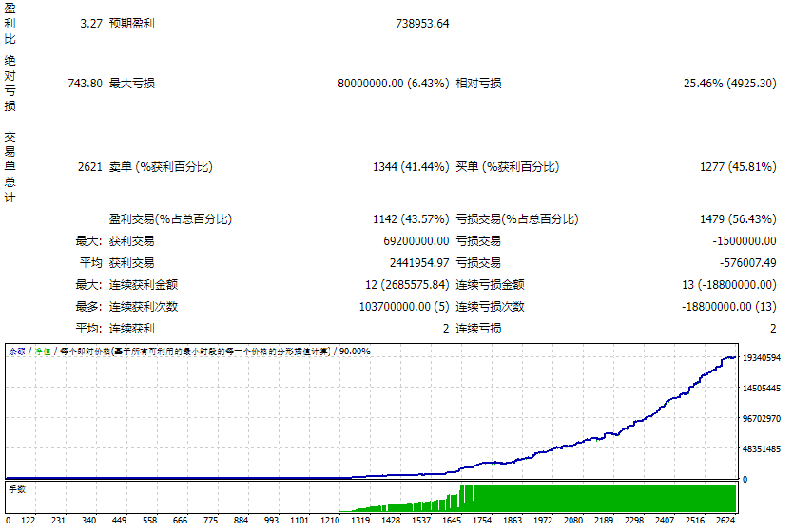This screenshot has width=793, height=532.
Task: Click the 手数 label in volume panel
Action: [x=17, y=488]
